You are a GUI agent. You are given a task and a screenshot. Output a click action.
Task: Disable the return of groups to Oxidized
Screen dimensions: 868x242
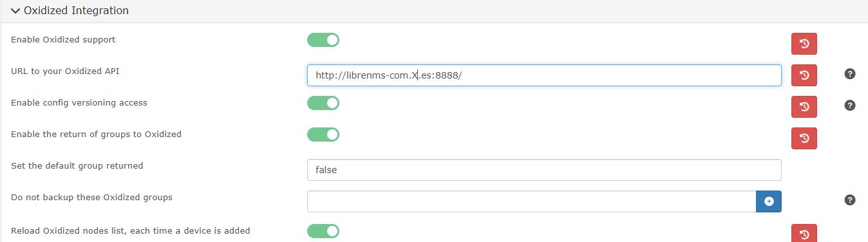pos(323,135)
